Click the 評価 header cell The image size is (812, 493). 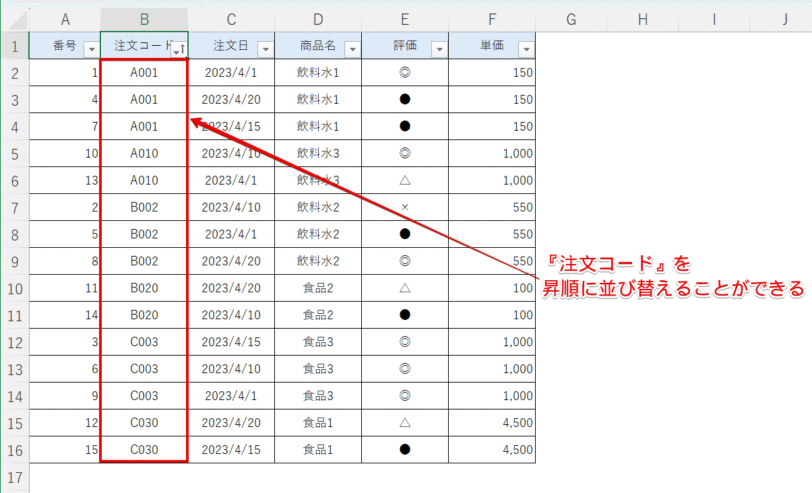(405, 46)
